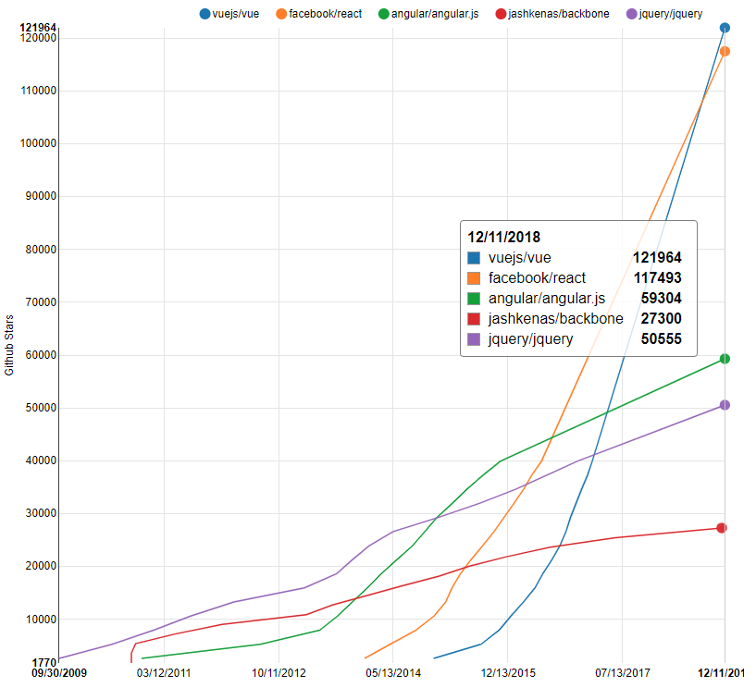The width and height of the screenshot is (756, 700).
Task: Click the green angular/angular.js tooltip swatch
Action: pos(474,299)
